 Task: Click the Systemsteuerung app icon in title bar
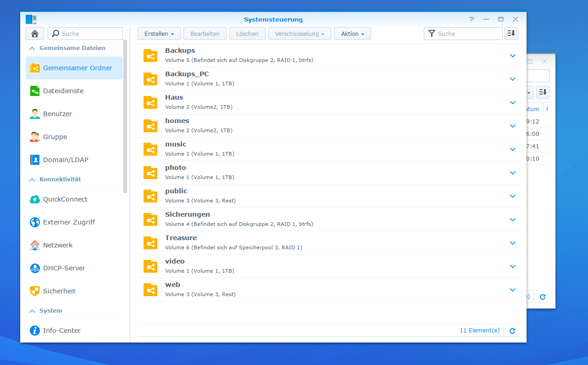click(x=31, y=19)
